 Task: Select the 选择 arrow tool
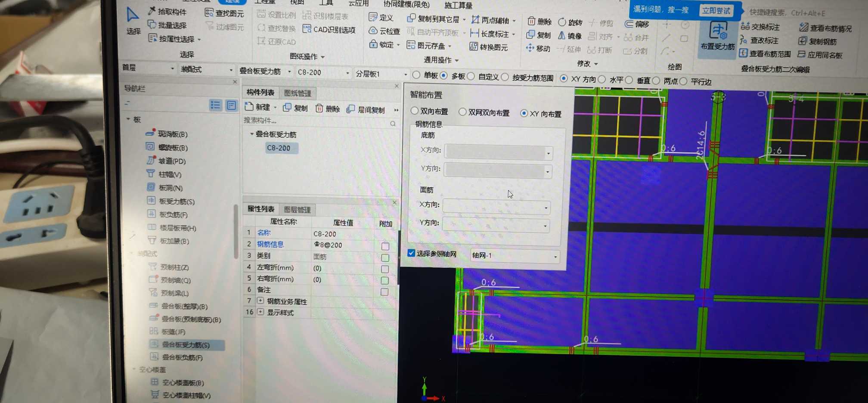click(x=133, y=21)
